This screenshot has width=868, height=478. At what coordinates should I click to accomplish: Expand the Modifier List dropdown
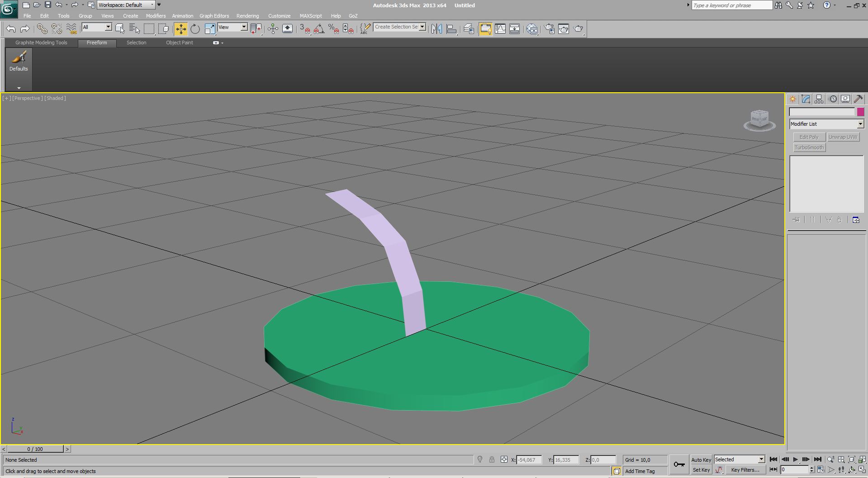[x=860, y=124]
